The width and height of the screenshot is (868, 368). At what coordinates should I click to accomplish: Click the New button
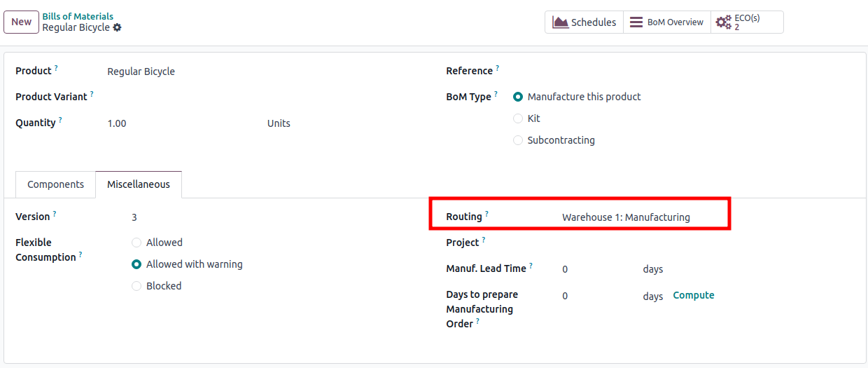click(22, 22)
